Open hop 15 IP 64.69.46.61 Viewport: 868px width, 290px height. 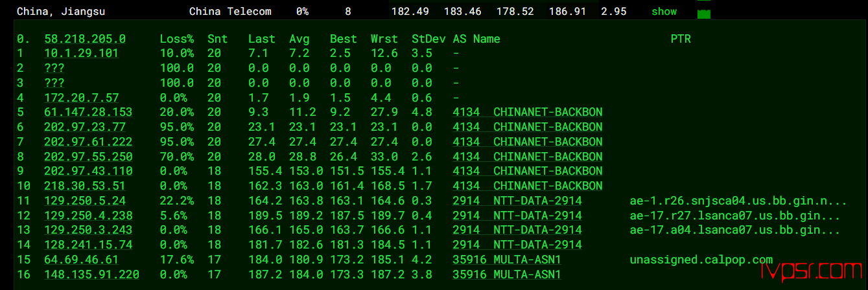81,260
